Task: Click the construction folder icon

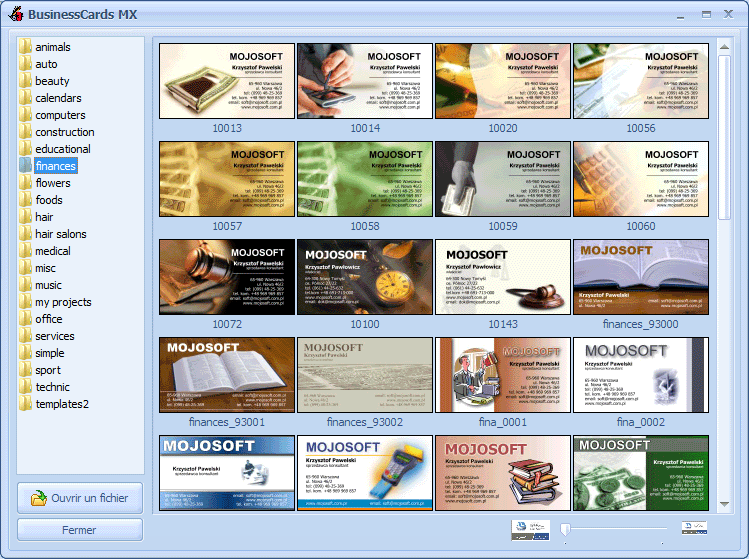Action: pos(25,131)
